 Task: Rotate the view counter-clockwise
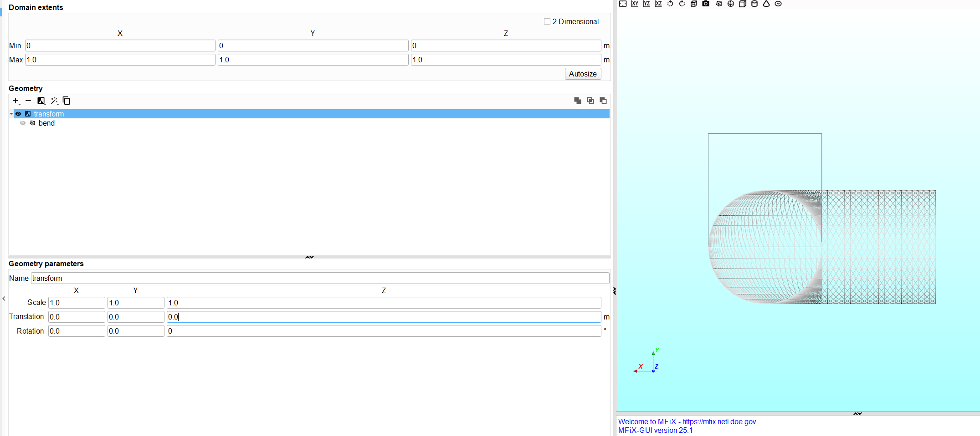[670, 4]
